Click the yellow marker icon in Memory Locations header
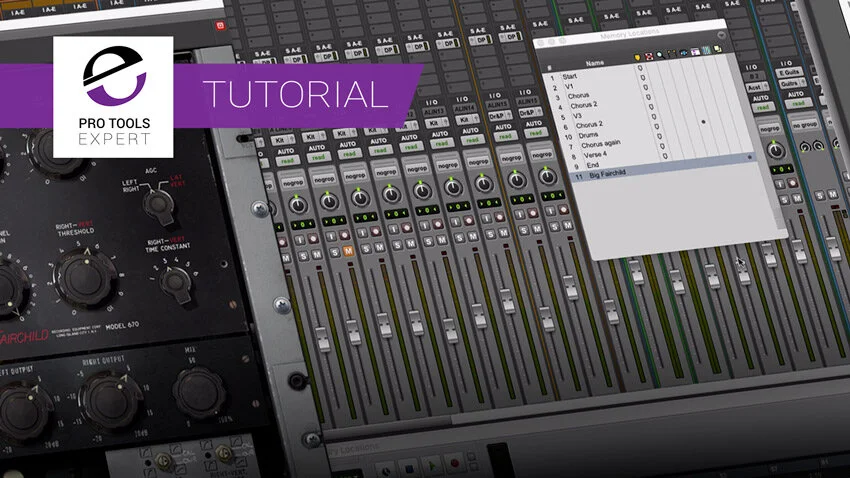Viewport: 850px width, 478px height. point(638,57)
